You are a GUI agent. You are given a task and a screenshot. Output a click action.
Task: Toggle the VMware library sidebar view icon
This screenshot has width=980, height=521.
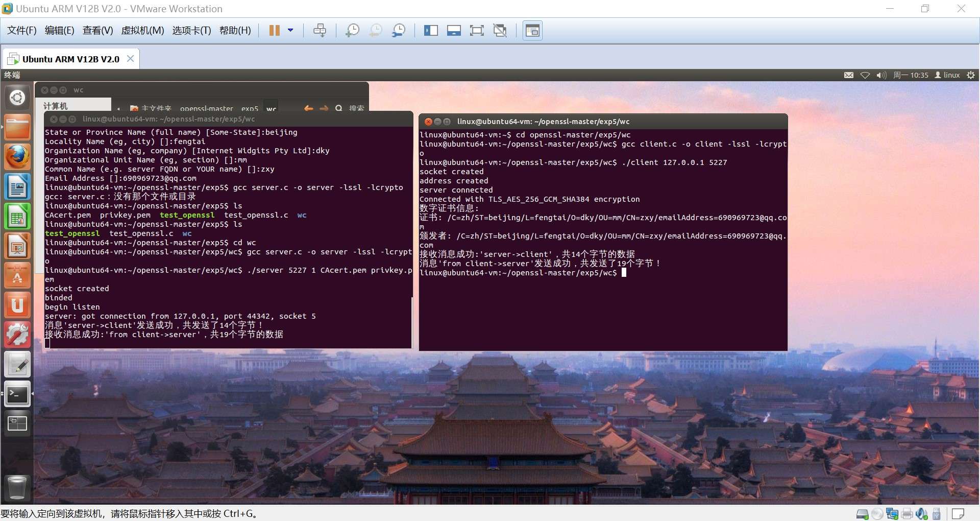click(431, 31)
